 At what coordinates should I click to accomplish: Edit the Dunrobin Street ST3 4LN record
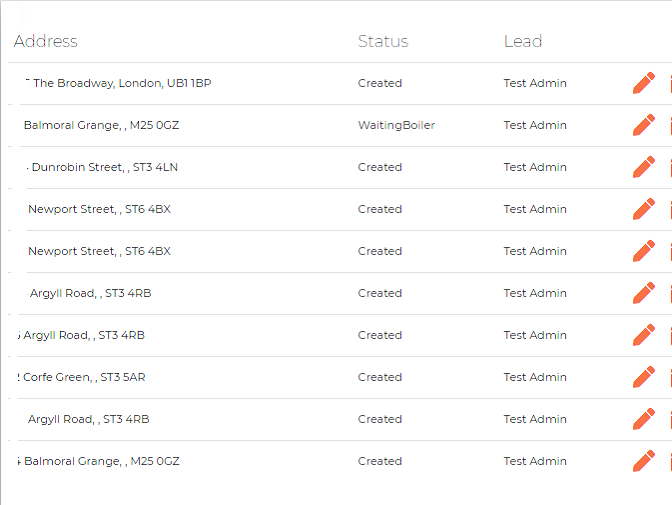click(644, 167)
